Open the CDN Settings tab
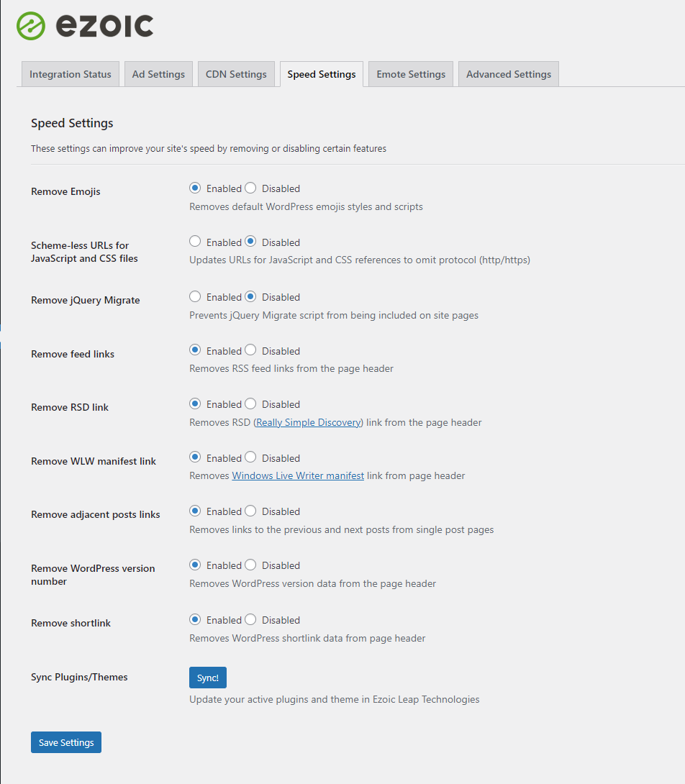 [x=236, y=74]
